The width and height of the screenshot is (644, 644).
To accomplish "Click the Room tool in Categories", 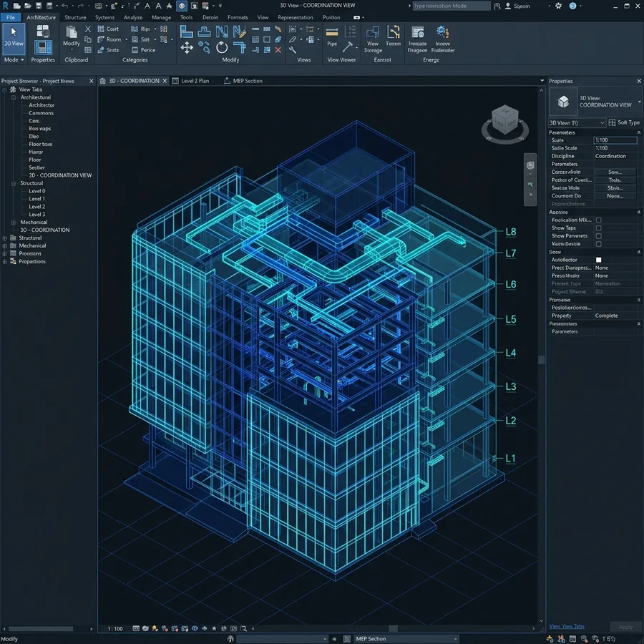I will pyautogui.click(x=109, y=39).
